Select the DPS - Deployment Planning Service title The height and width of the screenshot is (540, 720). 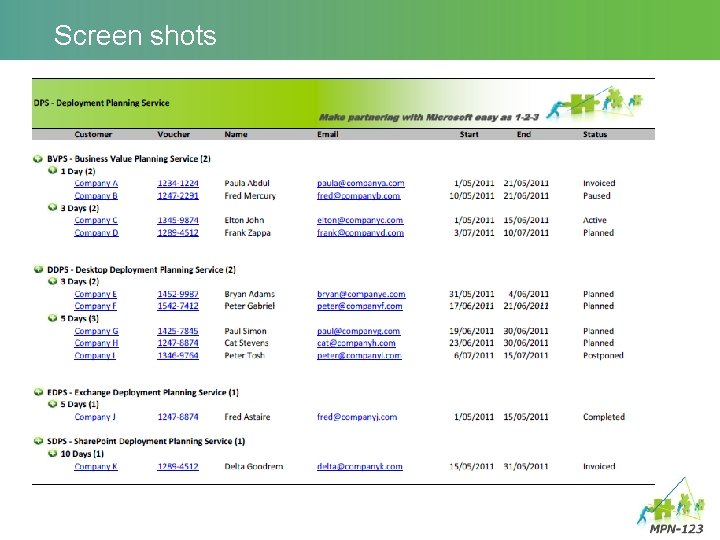coord(101,103)
